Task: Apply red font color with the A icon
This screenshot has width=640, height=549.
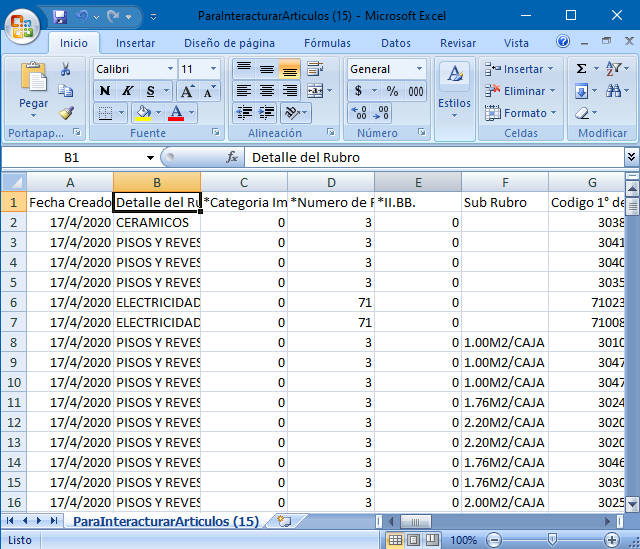Action: [176, 113]
